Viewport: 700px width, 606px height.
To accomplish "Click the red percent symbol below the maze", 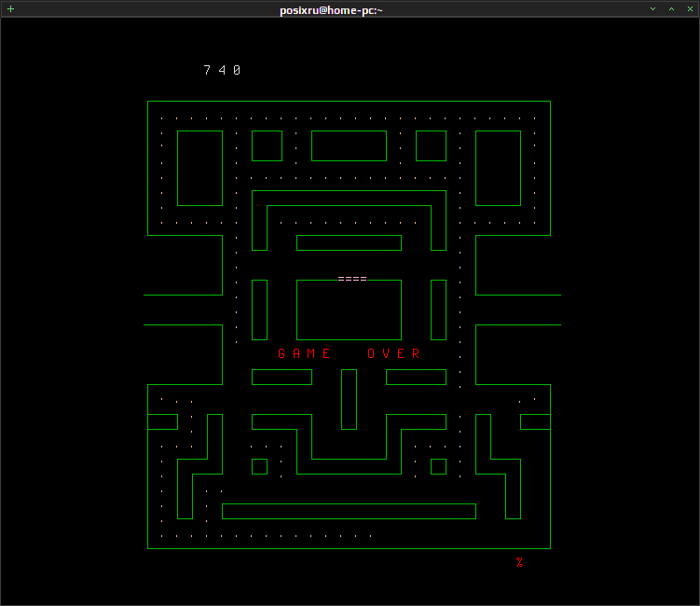I will pos(520,562).
